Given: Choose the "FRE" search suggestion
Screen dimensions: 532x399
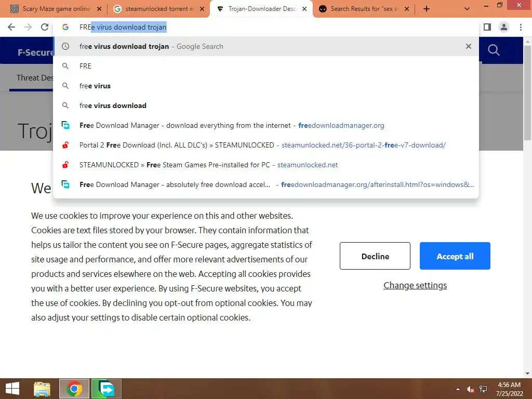Looking at the screenshot, I should coord(266,66).
